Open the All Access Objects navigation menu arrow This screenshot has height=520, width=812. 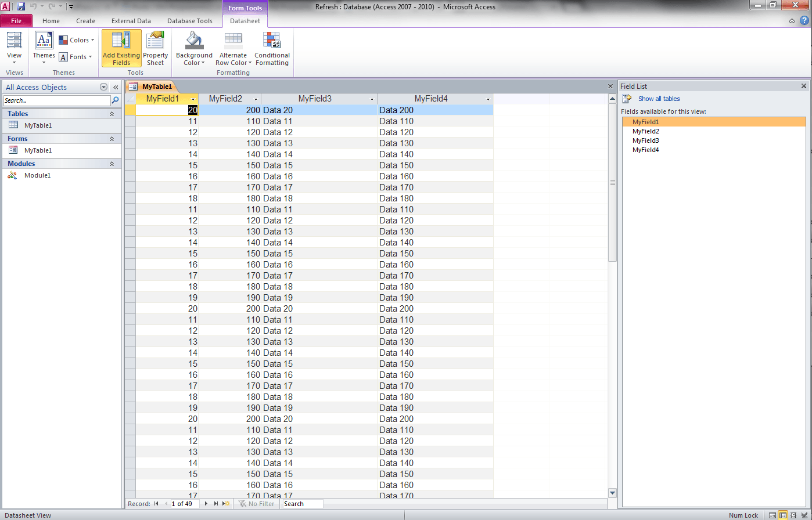point(103,87)
